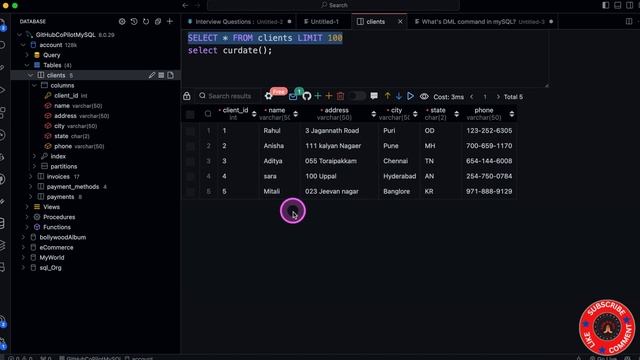Click the blue down arrow import icon
Screen dimensions: 640x360
pos(399,96)
